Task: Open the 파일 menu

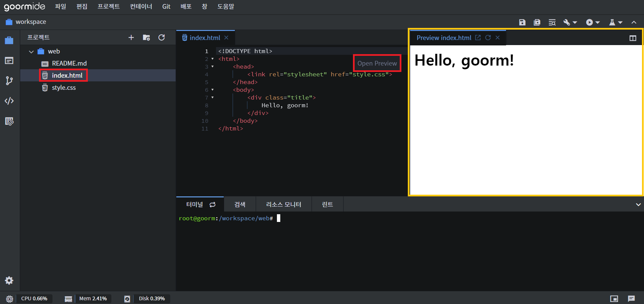Action: pos(61,6)
